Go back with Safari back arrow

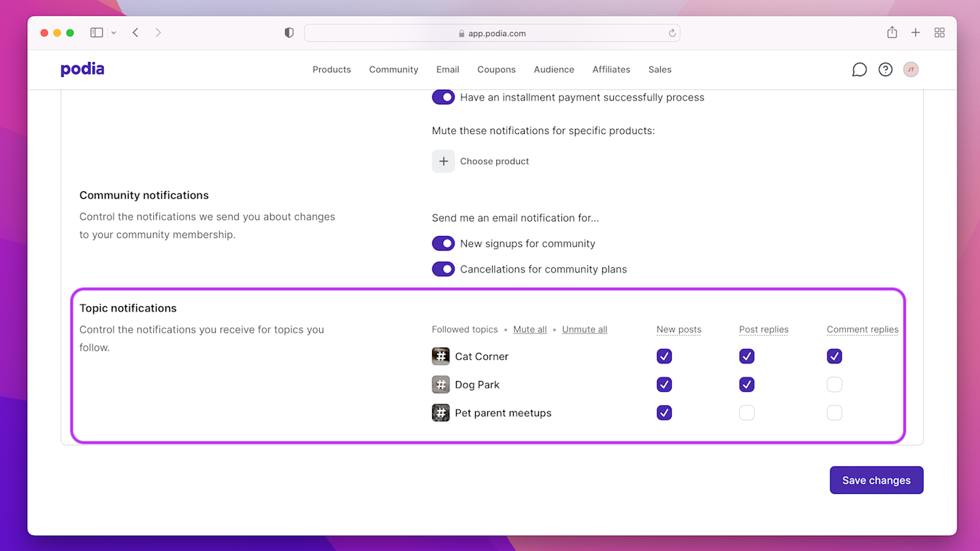(x=135, y=33)
